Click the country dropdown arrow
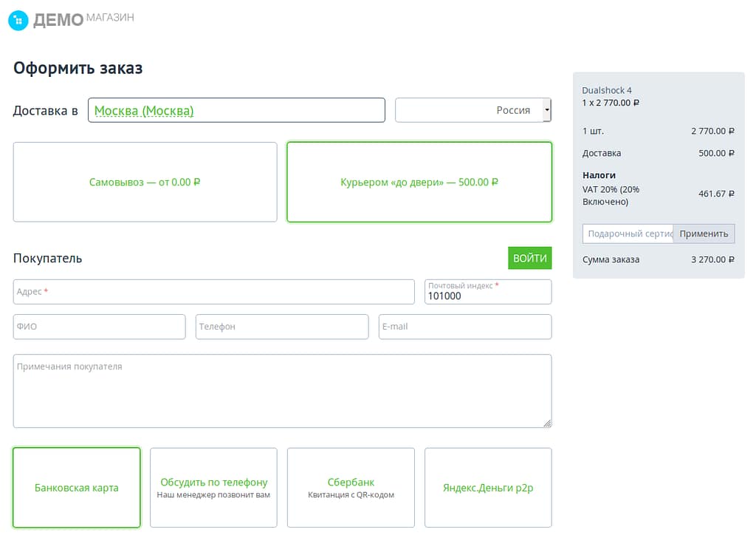This screenshot has width=756, height=535. pos(546,110)
